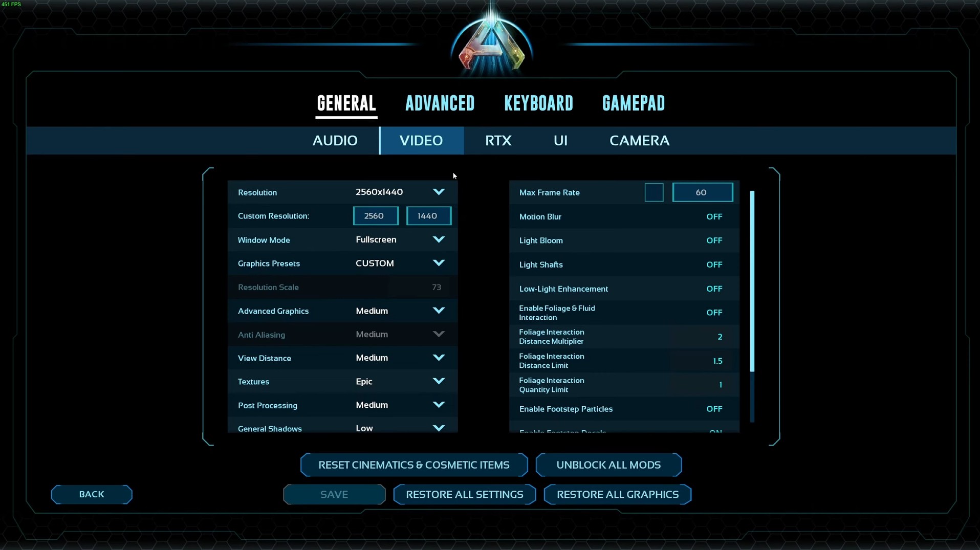
Task: Toggle the Max Frame Rate checkbox
Action: pyautogui.click(x=654, y=192)
